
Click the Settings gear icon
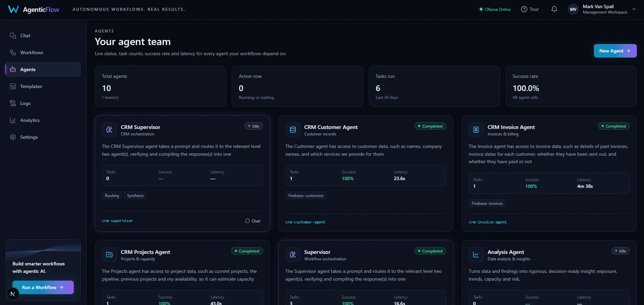point(13,137)
